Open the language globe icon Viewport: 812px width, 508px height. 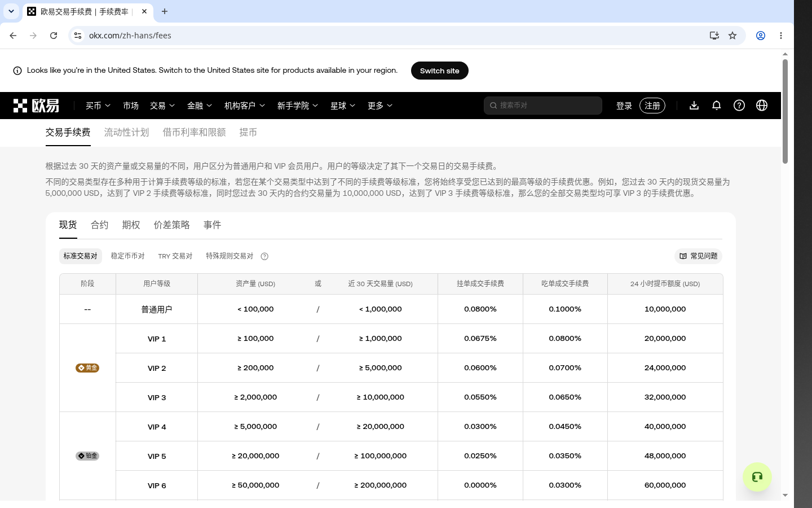point(762,106)
